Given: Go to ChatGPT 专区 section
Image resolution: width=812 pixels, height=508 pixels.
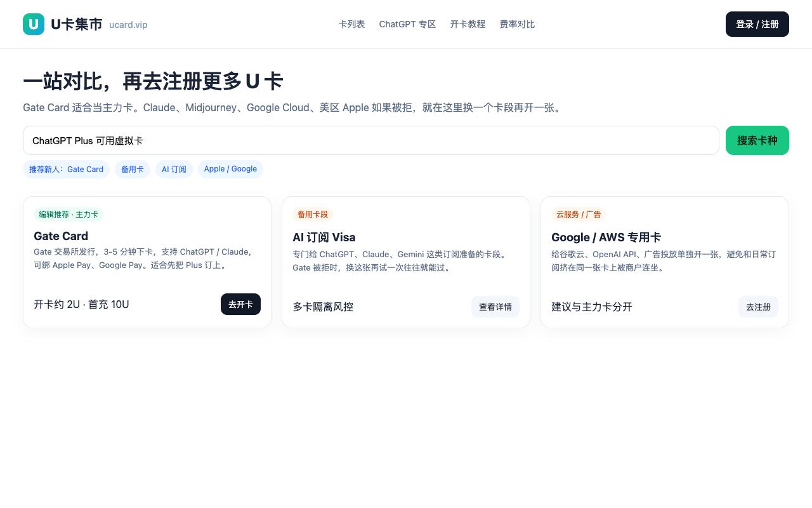Looking at the screenshot, I should 408,24.
